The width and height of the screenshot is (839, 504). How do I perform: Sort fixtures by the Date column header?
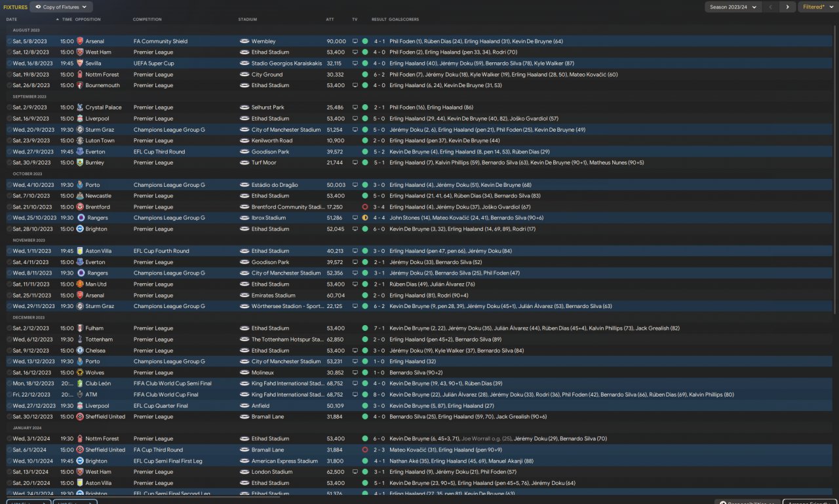pyautogui.click(x=12, y=20)
